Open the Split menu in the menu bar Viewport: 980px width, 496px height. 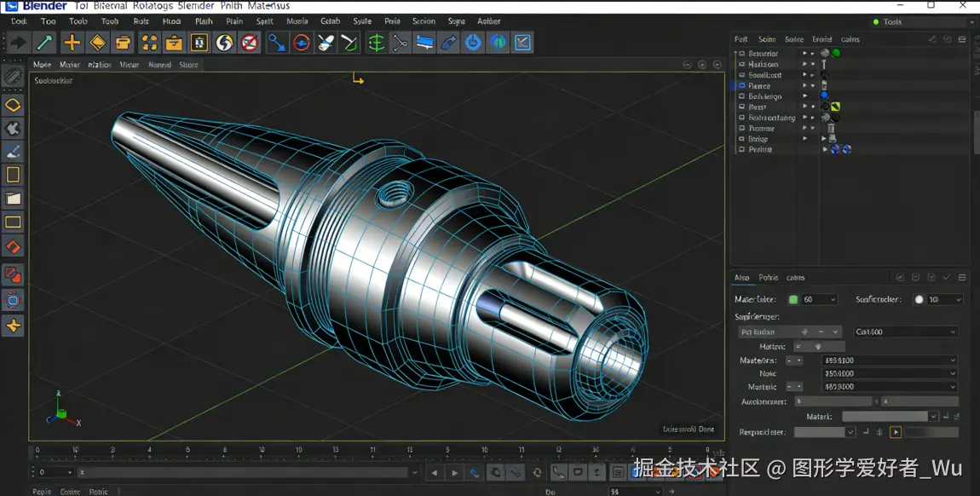point(264,21)
